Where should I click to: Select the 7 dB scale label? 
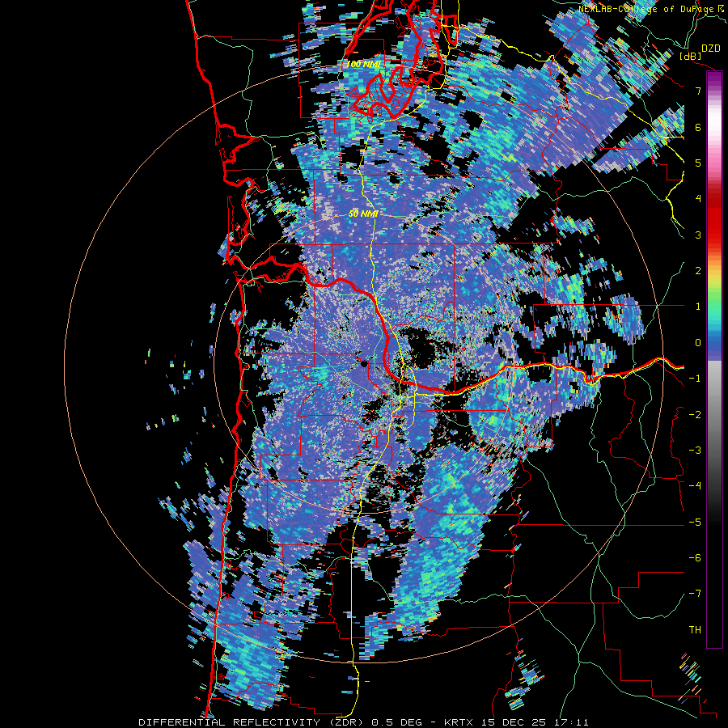tap(698, 91)
